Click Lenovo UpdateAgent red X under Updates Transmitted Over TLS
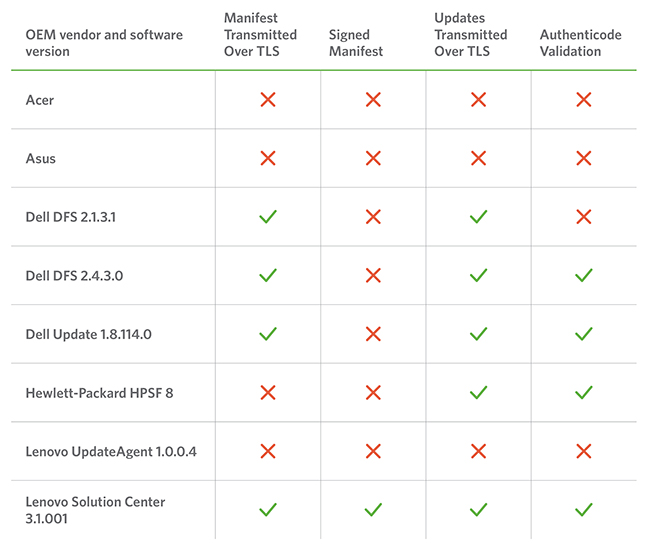 click(478, 451)
